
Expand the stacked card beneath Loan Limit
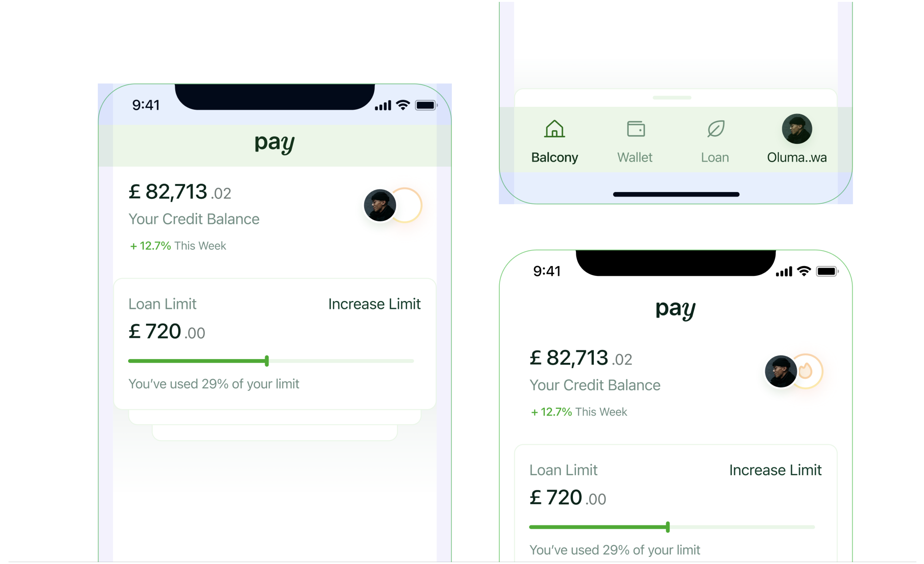(275, 417)
